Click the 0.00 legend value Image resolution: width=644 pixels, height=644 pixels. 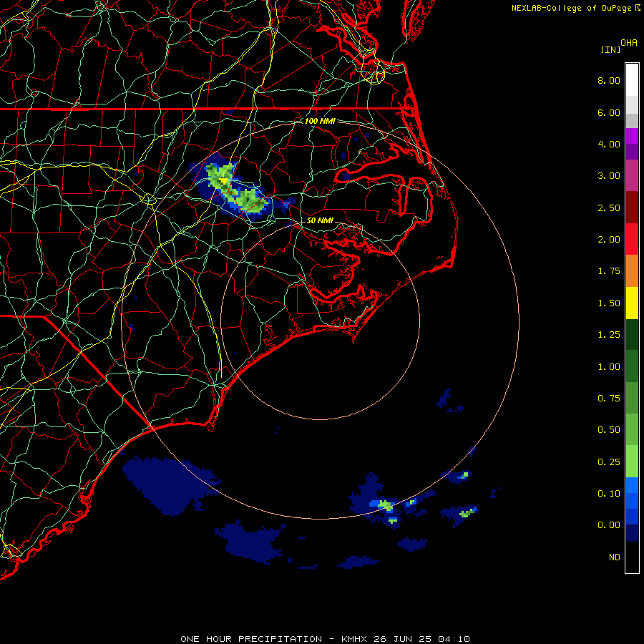(x=609, y=525)
